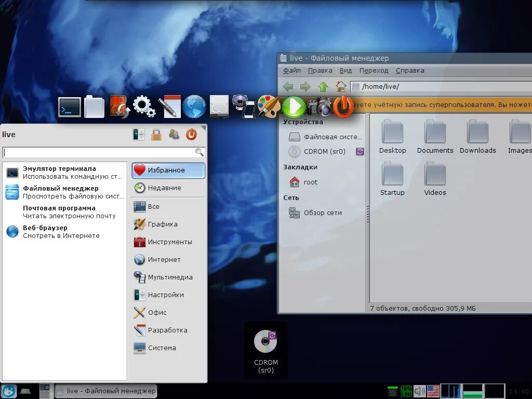Image resolution: width=532 pixels, height=399 pixels.
Task: Select CDROM (sr0) in the sidebar
Action: (317, 152)
